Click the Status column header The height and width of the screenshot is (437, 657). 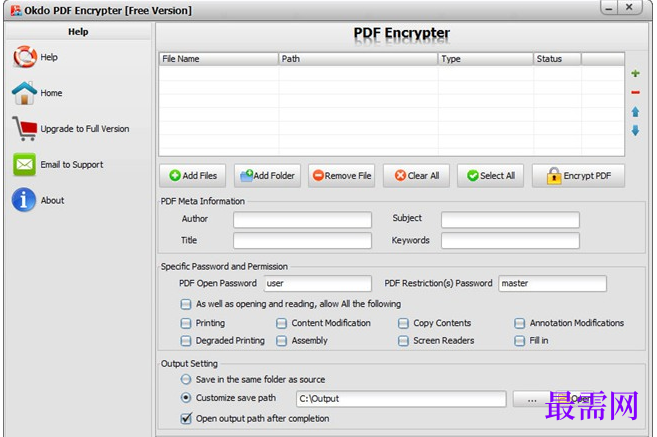coord(557,59)
